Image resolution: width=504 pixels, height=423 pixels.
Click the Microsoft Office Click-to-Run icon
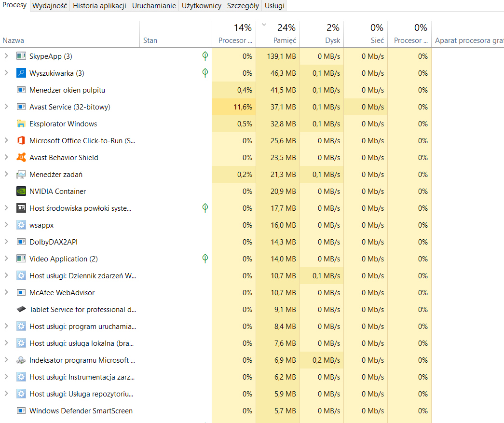click(x=21, y=140)
